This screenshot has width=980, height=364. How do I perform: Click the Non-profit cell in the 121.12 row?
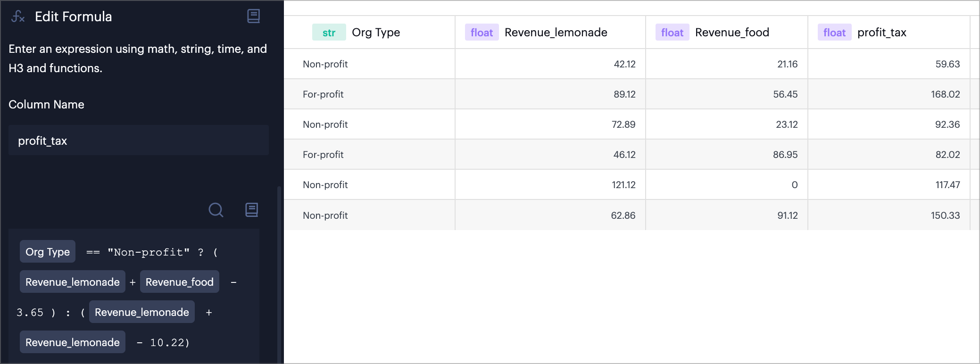click(x=369, y=184)
